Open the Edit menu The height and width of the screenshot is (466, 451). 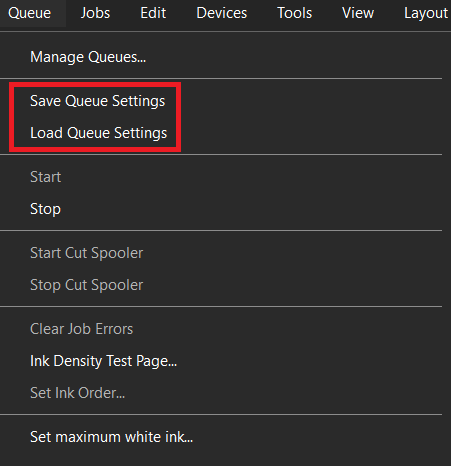pyautogui.click(x=153, y=13)
